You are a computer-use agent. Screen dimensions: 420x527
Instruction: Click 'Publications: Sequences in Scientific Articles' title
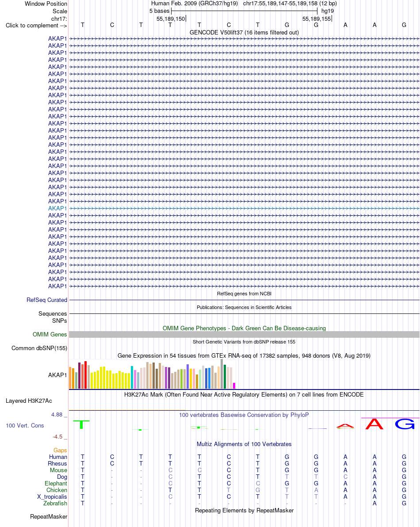coord(244,308)
